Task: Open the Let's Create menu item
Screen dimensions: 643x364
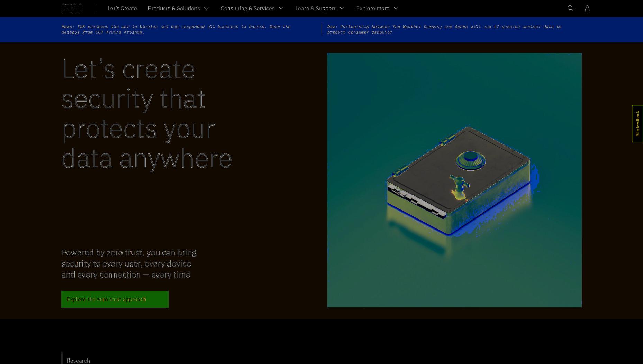Action: click(x=122, y=8)
